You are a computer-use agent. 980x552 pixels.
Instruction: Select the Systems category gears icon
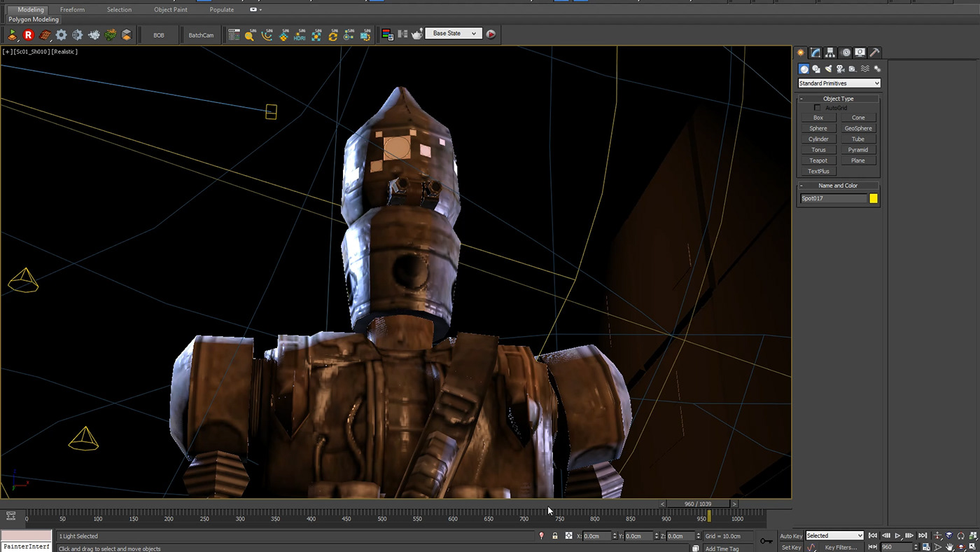[877, 69]
